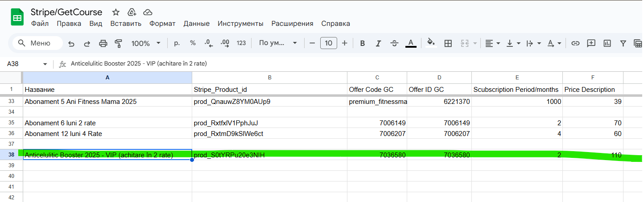Viewport: 644px width, 202px height.
Task: Open zoom 100% dropdown
Action: pyautogui.click(x=146, y=43)
